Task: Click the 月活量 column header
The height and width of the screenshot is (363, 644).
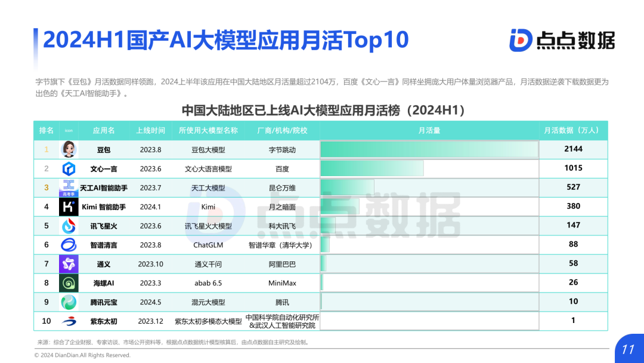Action: 429,130
